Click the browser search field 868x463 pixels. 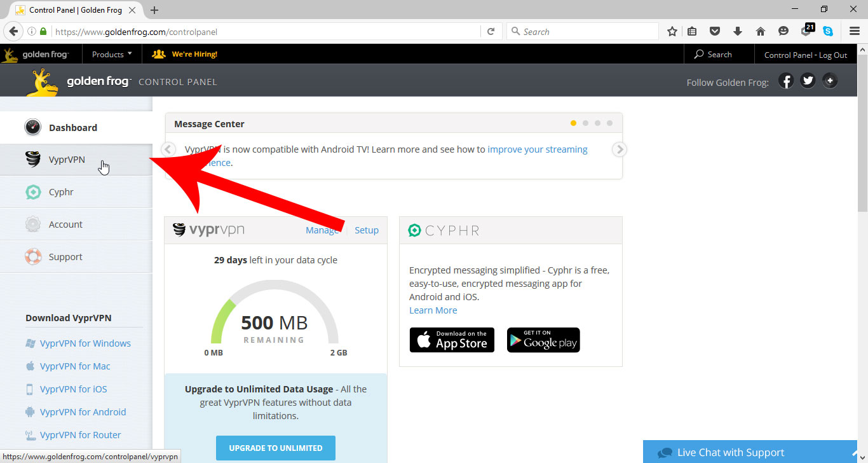click(583, 31)
